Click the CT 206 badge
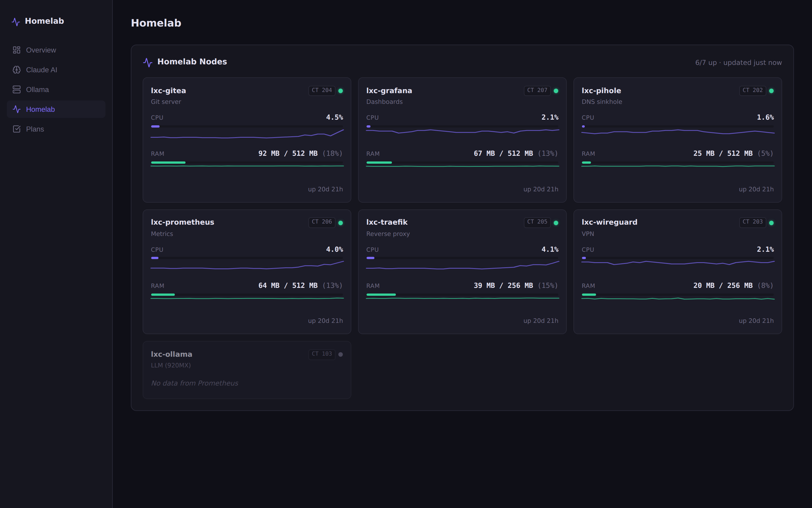812x508 pixels. point(322,222)
